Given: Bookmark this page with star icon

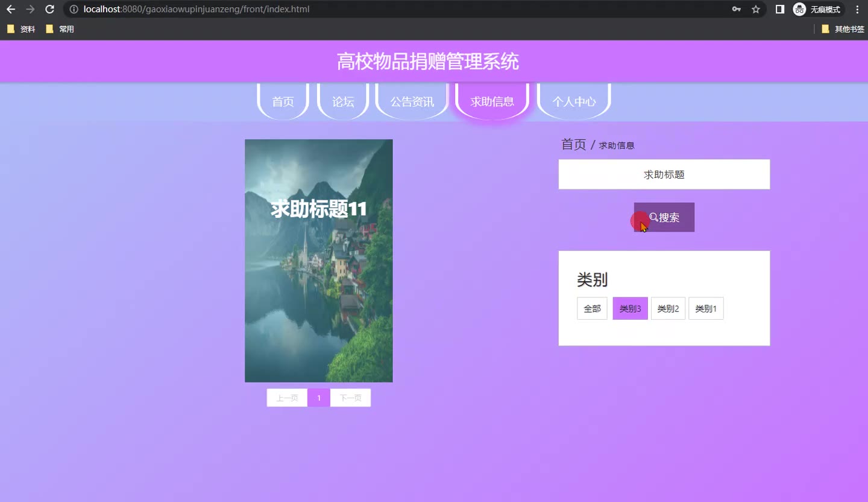Looking at the screenshot, I should tap(755, 9).
